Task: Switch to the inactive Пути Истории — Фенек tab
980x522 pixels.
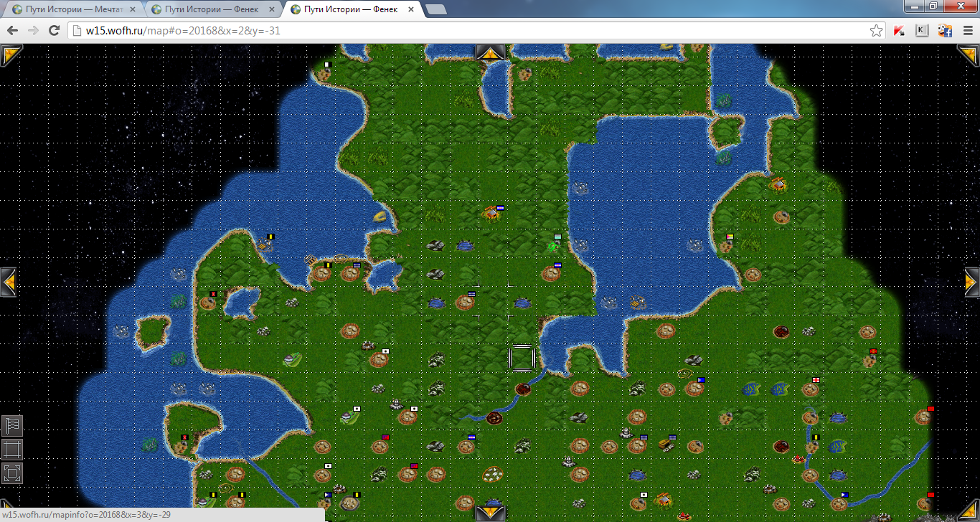Action: pos(211,9)
